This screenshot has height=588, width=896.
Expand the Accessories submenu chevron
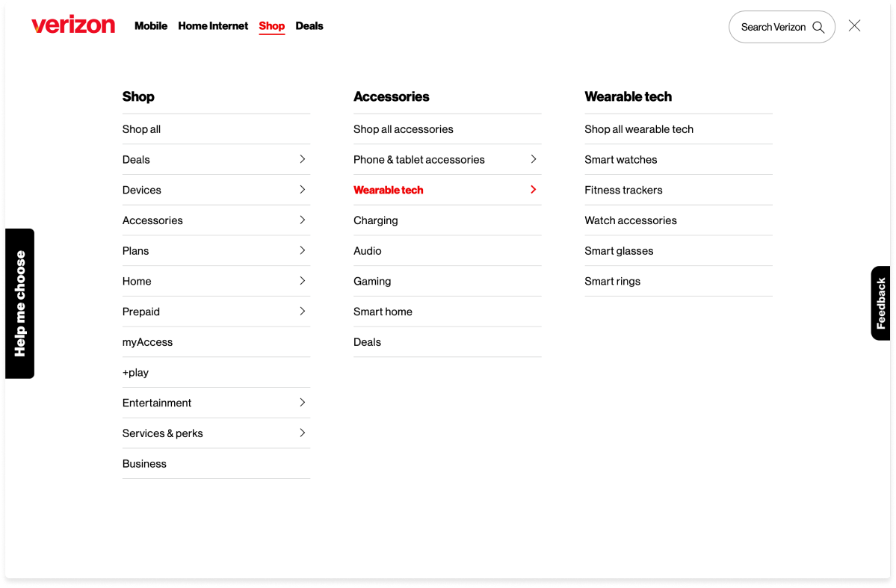click(303, 220)
